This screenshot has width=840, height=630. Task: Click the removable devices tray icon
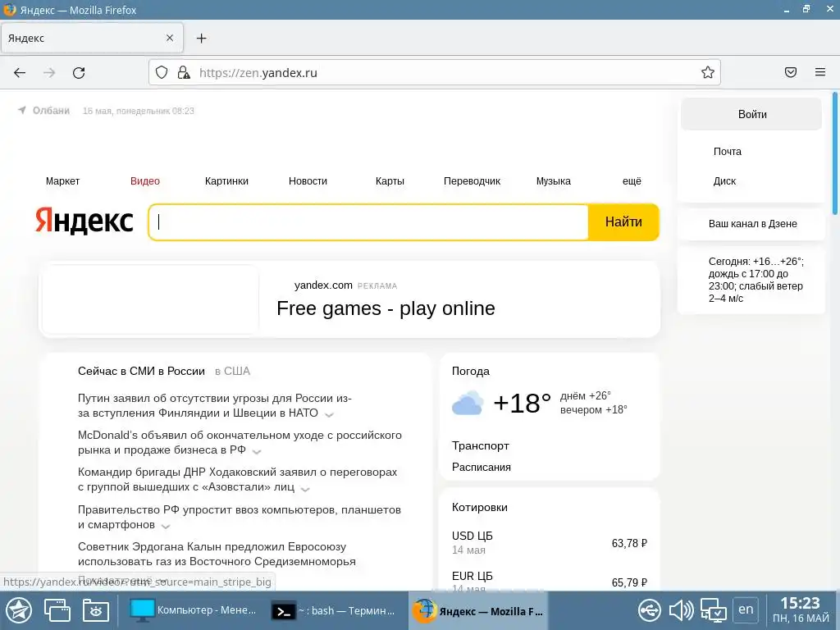coord(650,610)
